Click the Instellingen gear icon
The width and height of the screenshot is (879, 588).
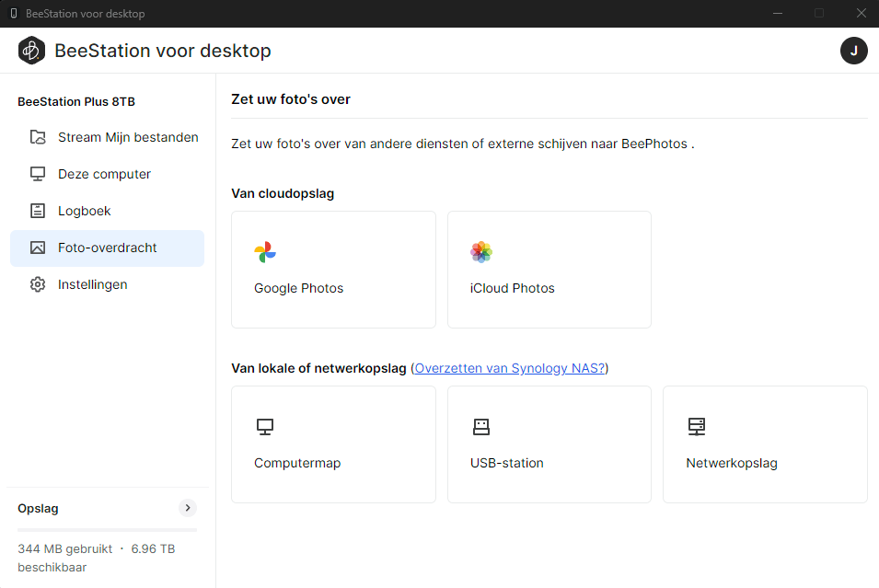coord(38,284)
